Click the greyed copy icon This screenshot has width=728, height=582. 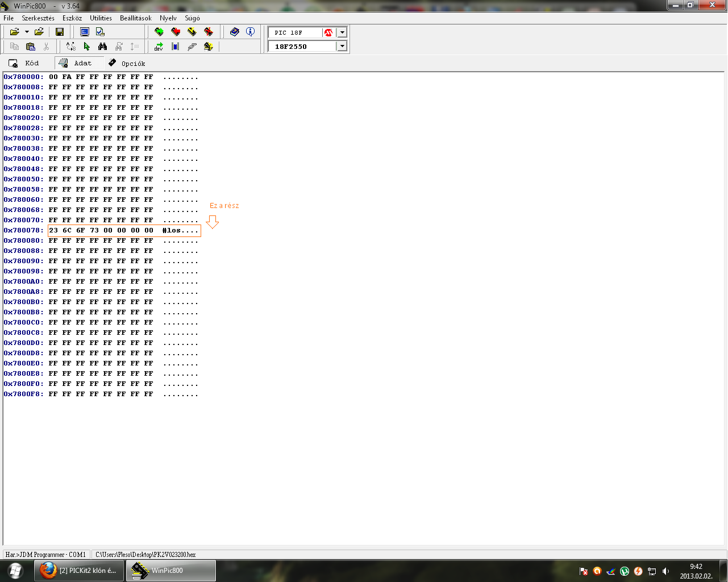click(15, 47)
